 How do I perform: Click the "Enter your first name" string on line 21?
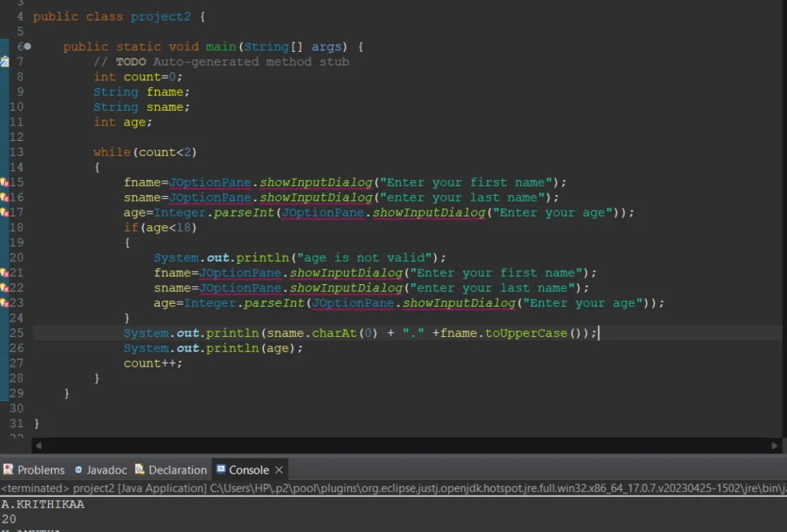point(496,272)
